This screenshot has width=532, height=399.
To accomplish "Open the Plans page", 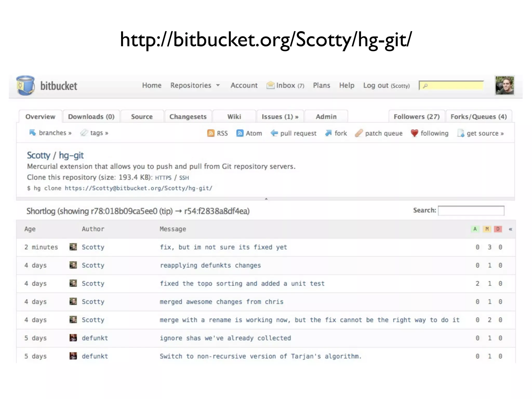I will click(321, 85).
